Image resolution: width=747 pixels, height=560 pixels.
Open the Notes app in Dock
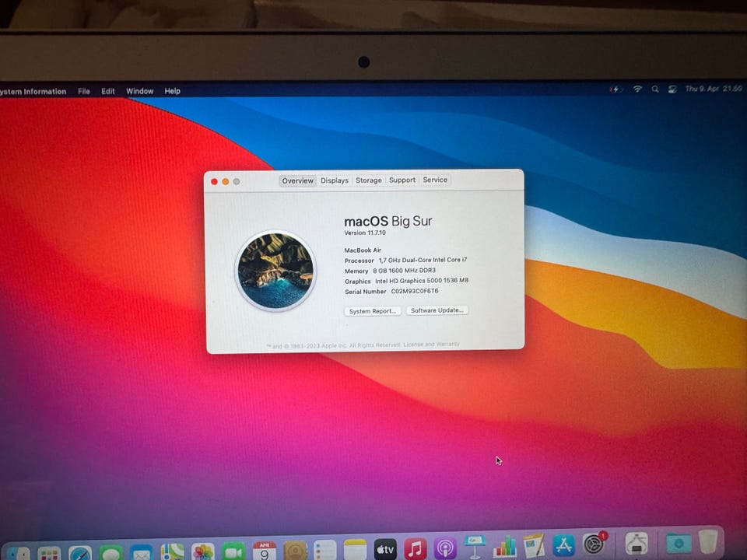coord(355,550)
